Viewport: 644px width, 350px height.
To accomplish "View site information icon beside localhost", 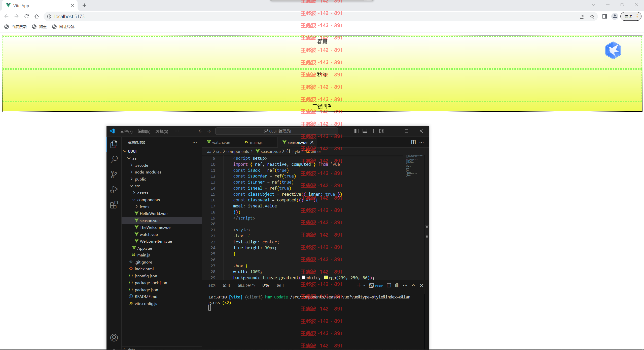I will (49, 16).
